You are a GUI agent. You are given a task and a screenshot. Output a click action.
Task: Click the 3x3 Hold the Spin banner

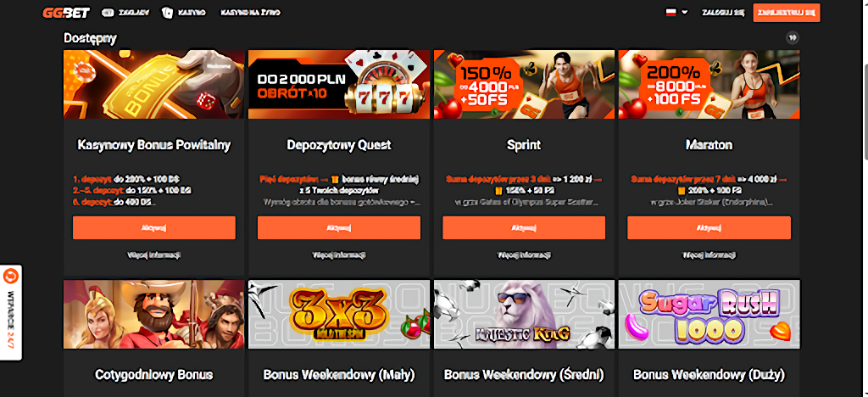coord(339,315)
